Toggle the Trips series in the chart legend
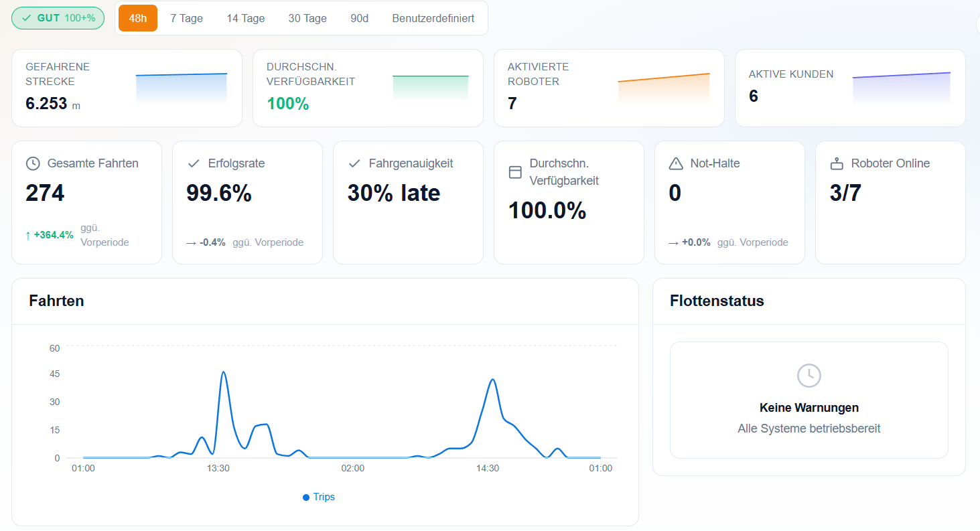The height and width of the screenshot is (531, 980). (x=319, y=497)
